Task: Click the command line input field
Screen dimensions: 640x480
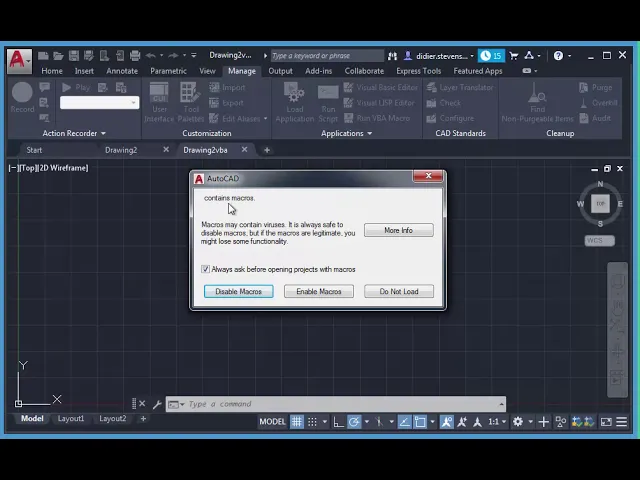Action: coord(341,404)
